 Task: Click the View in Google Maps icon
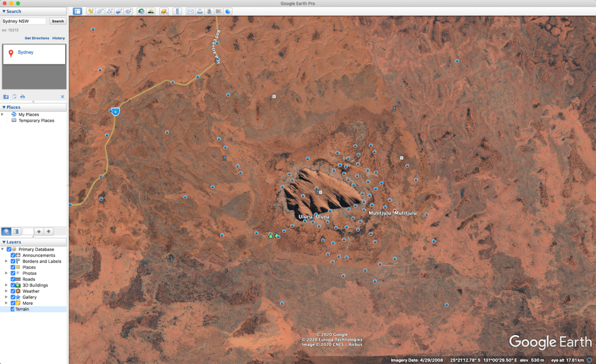click(218, 12)
